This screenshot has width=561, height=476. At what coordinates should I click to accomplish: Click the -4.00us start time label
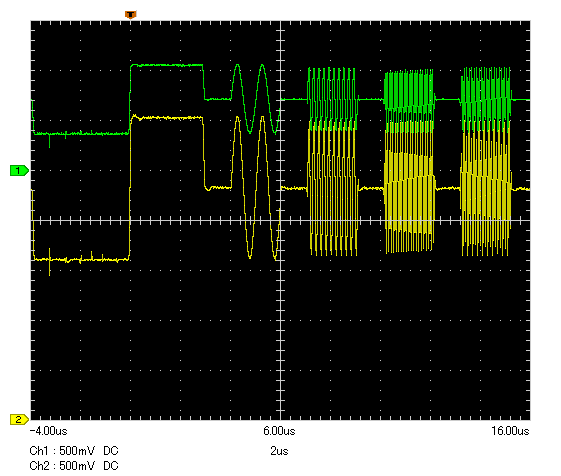[x=48, y=431]
